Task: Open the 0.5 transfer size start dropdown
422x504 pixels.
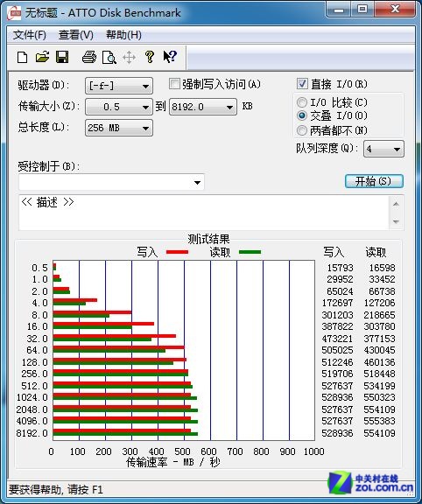Action: click(x=119, y=107)
